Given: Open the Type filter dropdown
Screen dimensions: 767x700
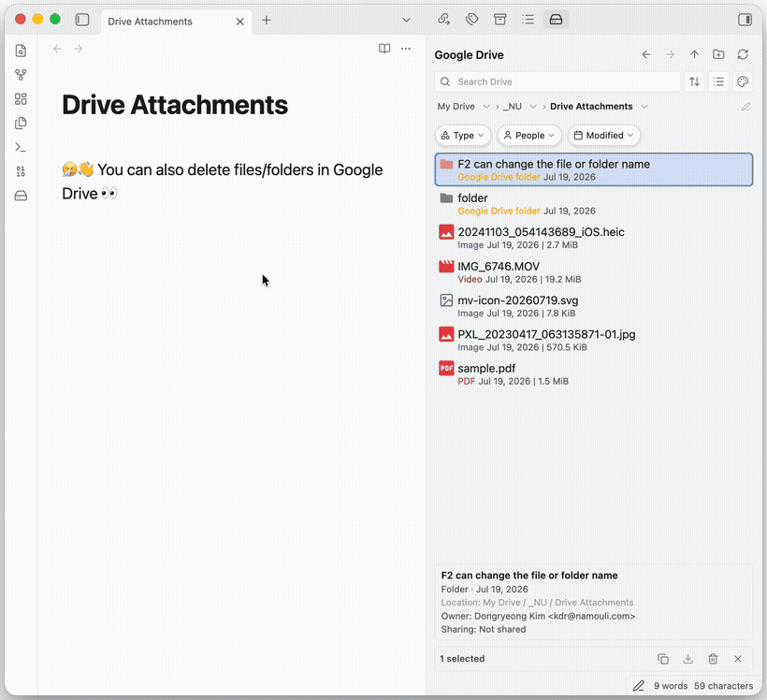Looking at the screenshot, I should pyautogui.click(x=463, y=136).
